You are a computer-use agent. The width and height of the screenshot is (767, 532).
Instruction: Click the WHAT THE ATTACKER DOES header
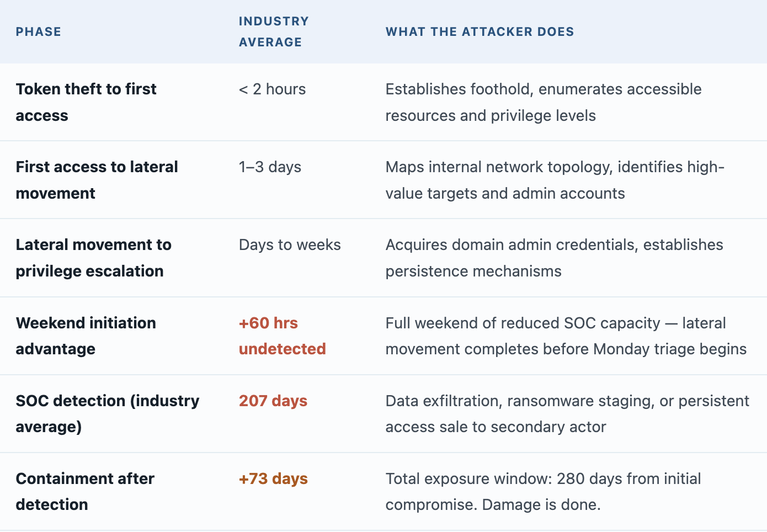(x=480, y=32)
